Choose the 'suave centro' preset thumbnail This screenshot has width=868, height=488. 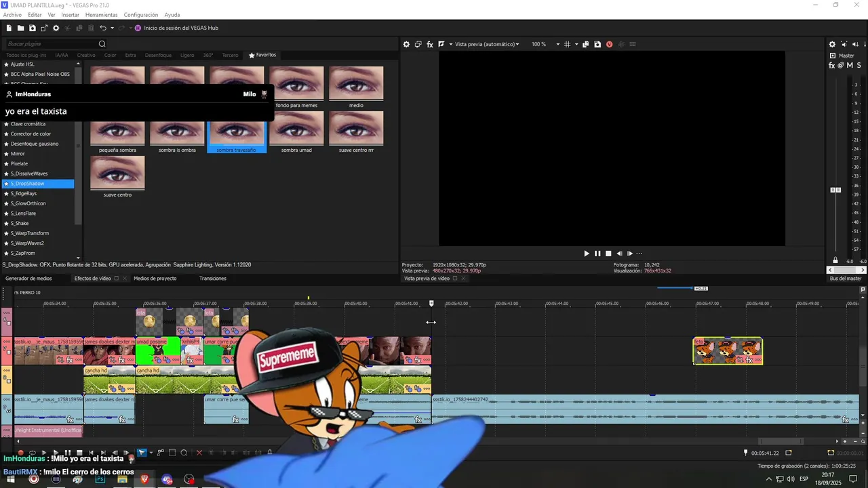[117, 177]
